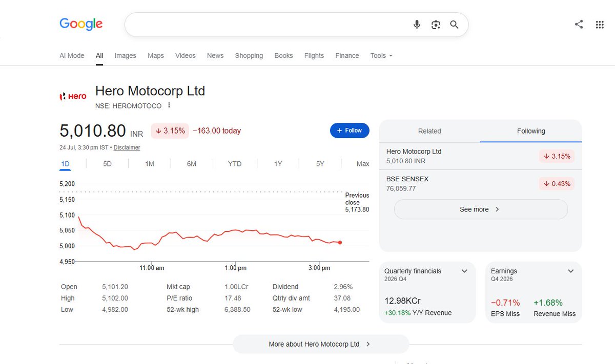Follow Hero Motocorp stock
The height and width of the screenshot is (364, 615).
click(x=350, y=131)
